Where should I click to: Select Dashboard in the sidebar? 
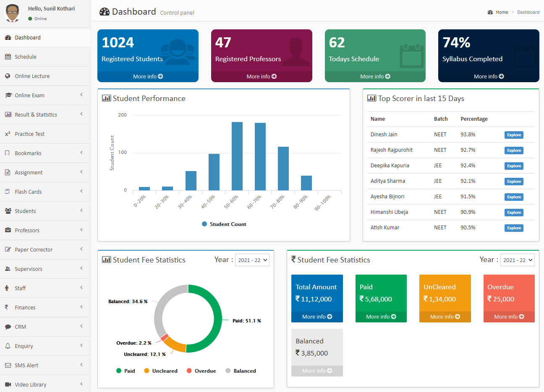click(x=45, y=37)
